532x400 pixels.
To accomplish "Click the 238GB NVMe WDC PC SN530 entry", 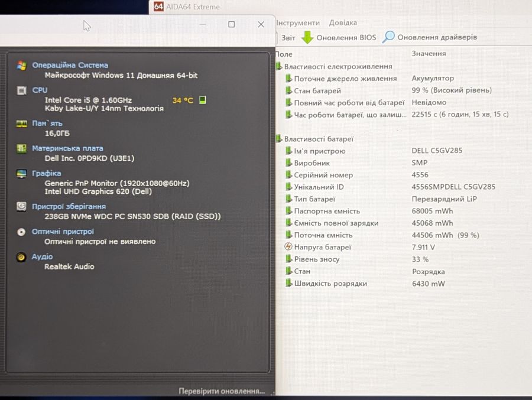I will (132, 216).
